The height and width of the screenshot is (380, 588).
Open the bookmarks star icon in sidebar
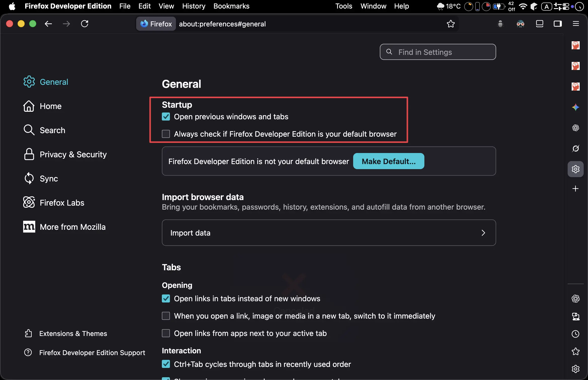click(575, 352)
